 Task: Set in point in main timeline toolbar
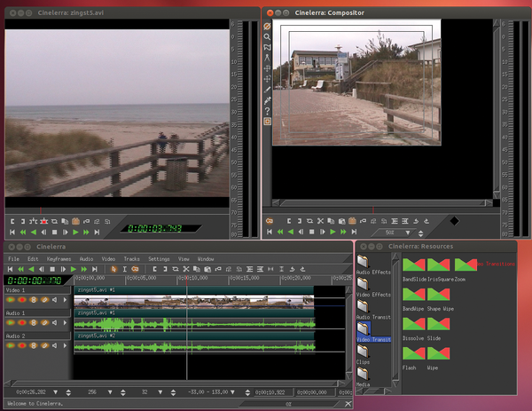(x=154, y=269)
